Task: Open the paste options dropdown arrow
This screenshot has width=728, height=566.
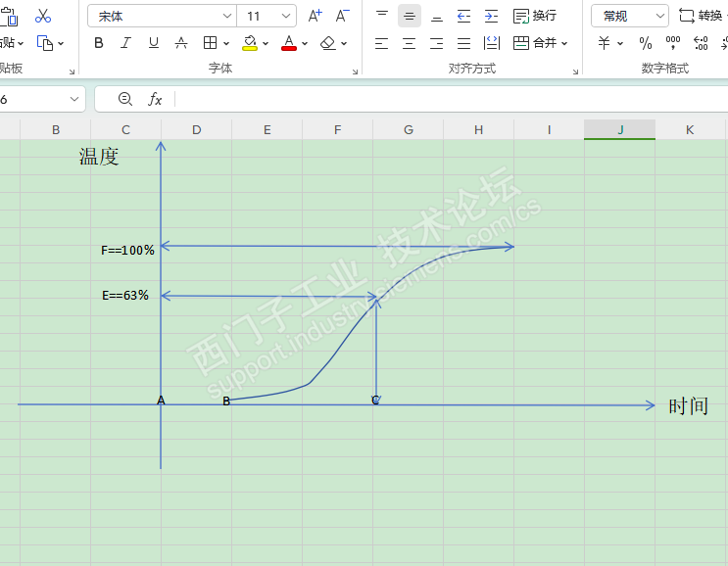Action: pyautogui.click(x=21, y=44)
